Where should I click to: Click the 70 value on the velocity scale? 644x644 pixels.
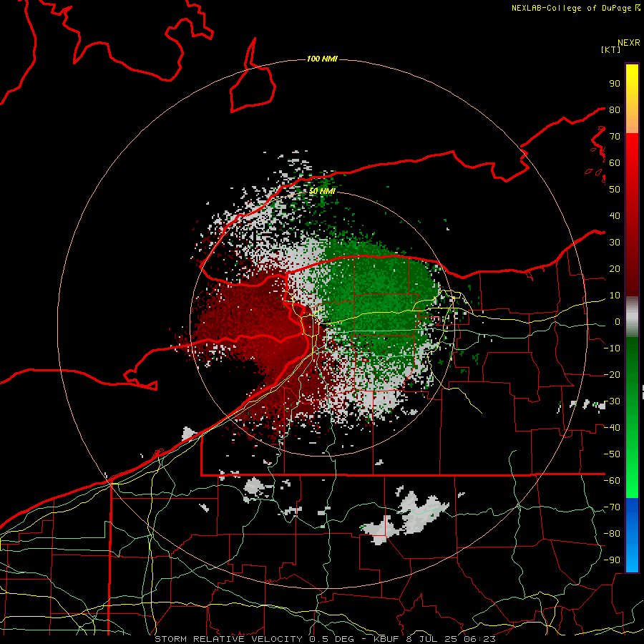pyautogui.click(x=615, y=137)
